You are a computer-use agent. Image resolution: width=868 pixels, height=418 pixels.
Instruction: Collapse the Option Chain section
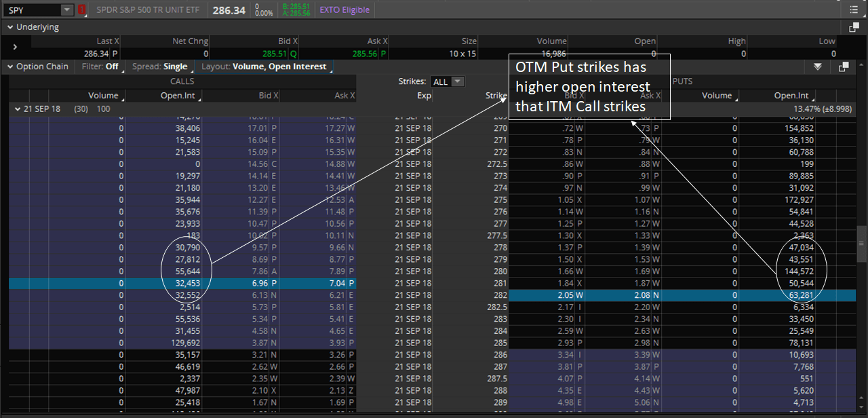coord(10,66)
